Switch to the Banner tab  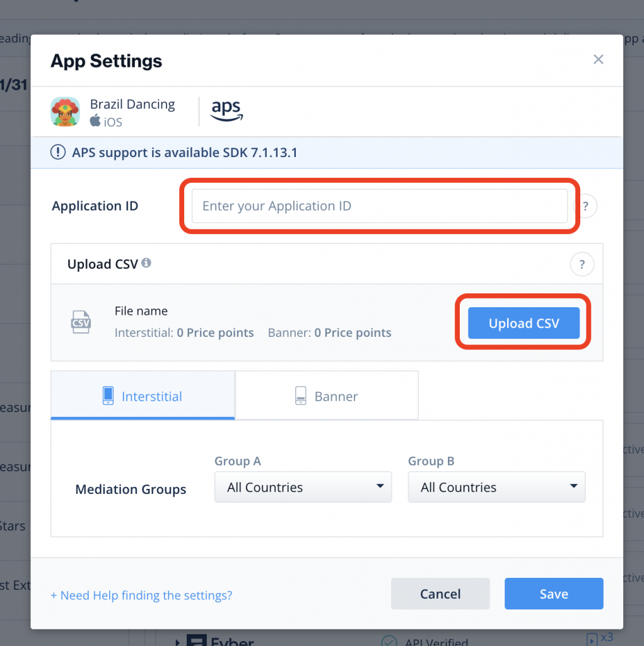pos(327,396)
